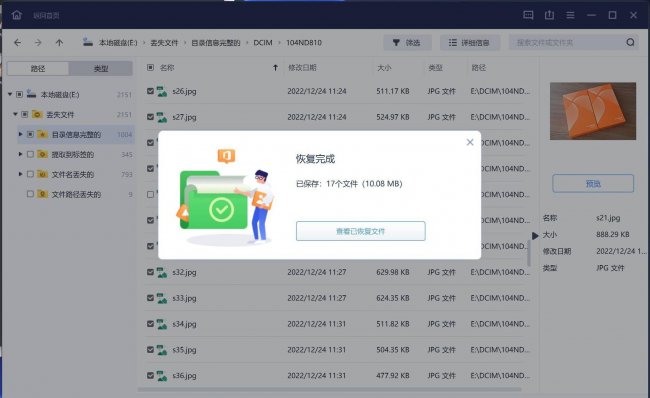Click 目录信息完整的 in breadcrumb path
Image resolution: width=650 pixels, height=398 pixels.
tap(216, 42)
